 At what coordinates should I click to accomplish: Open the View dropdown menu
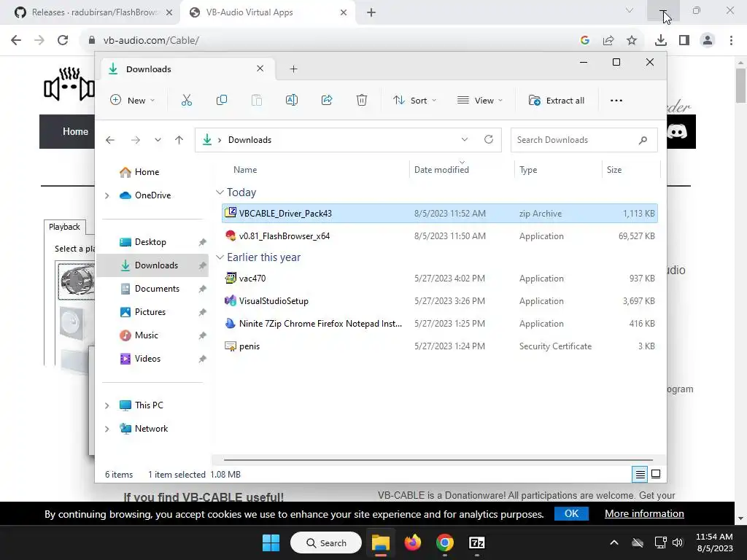(480, 101)
